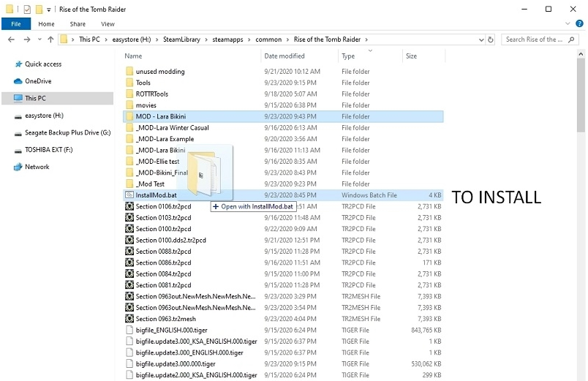Select Section 0081.tr2pcd file name

[163, 285]
